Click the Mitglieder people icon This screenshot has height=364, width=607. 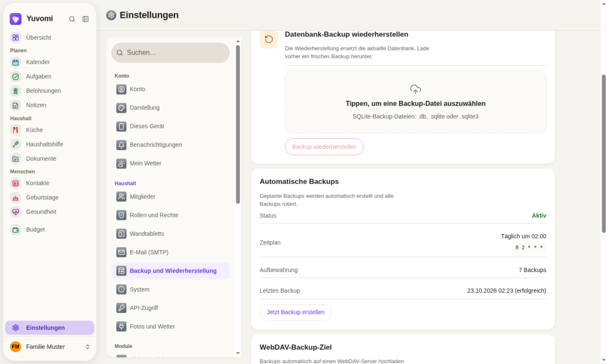[x=121, y=197]
